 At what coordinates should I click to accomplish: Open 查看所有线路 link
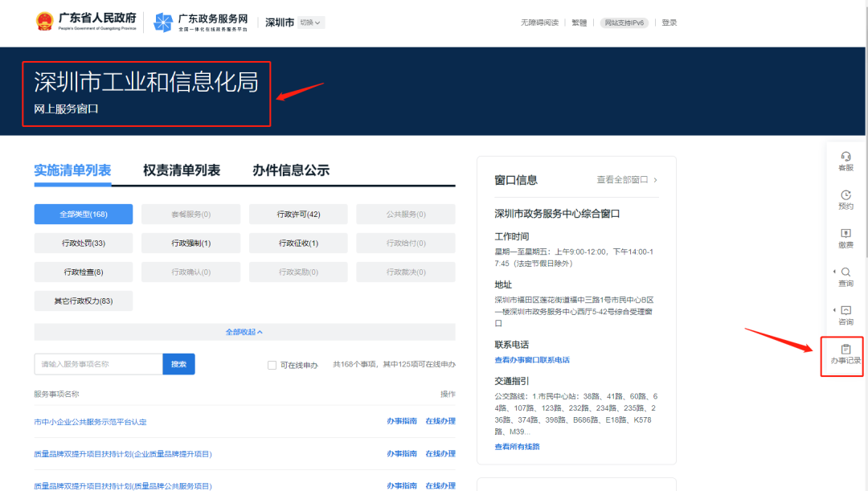pyautogui.click(x=517, y=447)
